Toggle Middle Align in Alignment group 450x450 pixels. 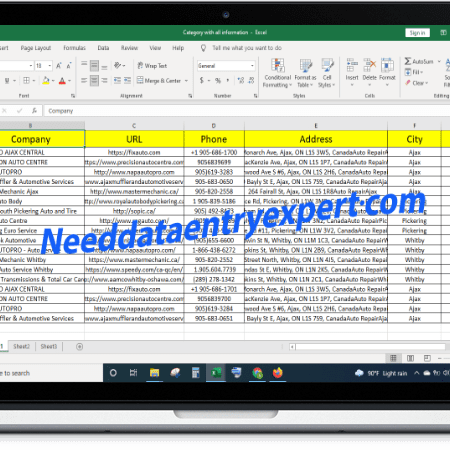click(x=94, y=66)
